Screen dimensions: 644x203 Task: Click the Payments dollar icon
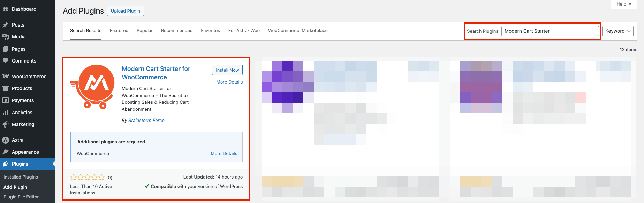pos(6,100)
